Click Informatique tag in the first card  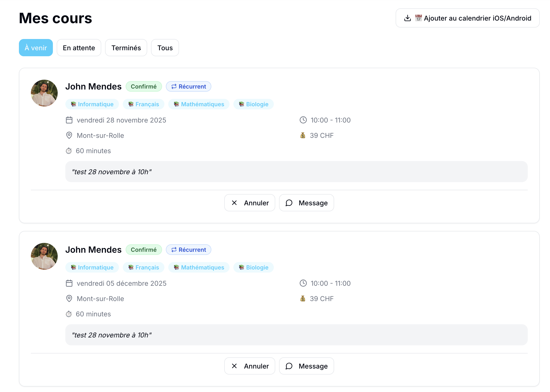pos(92,104)
